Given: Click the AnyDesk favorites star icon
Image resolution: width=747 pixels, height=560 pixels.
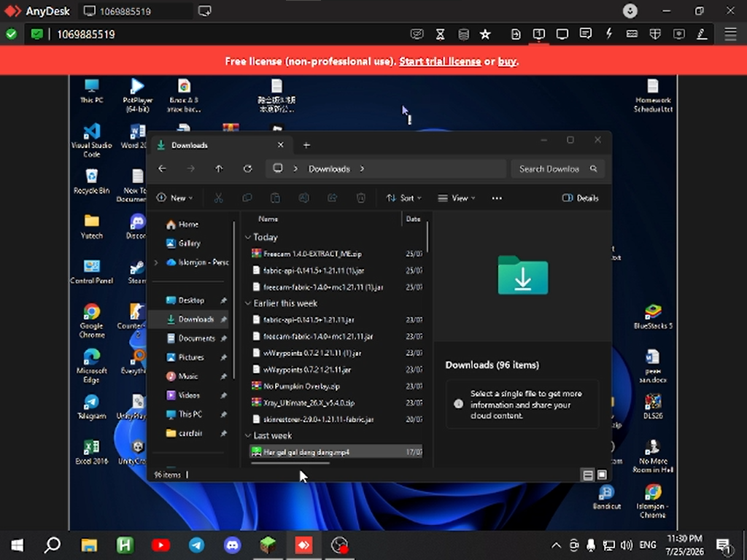Looking at the screenshot, I should (485, 34).
